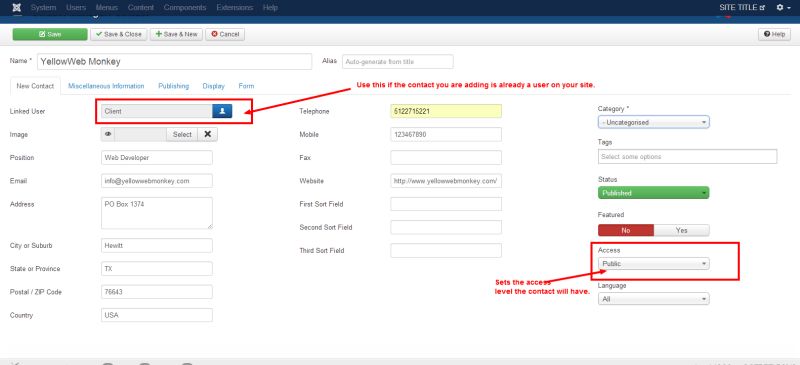Open the Extensions menu
This screenshot has height=365, width=800.
coord(235,8)
